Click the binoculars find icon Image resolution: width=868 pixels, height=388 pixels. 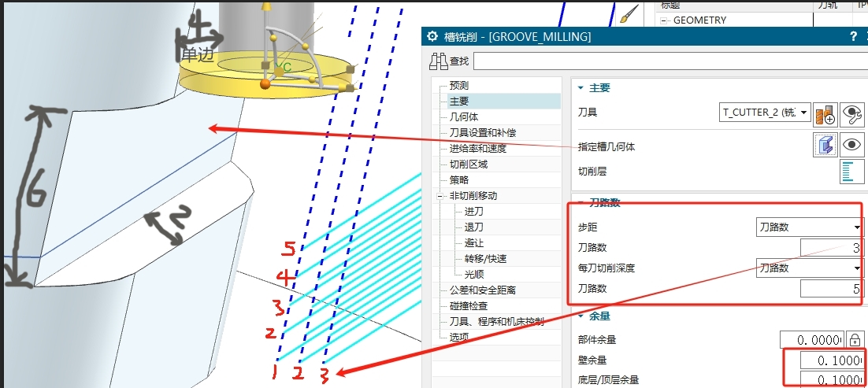pyautogui.click(x=439, y=61)
